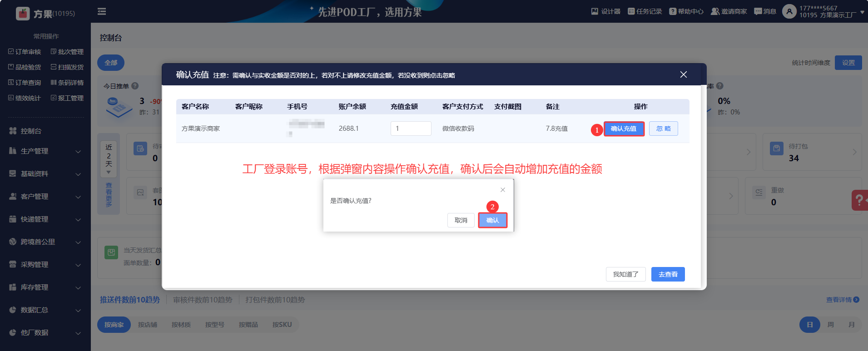Open the account dropdown arrow
Screen dimensions: 868x351
862,13
